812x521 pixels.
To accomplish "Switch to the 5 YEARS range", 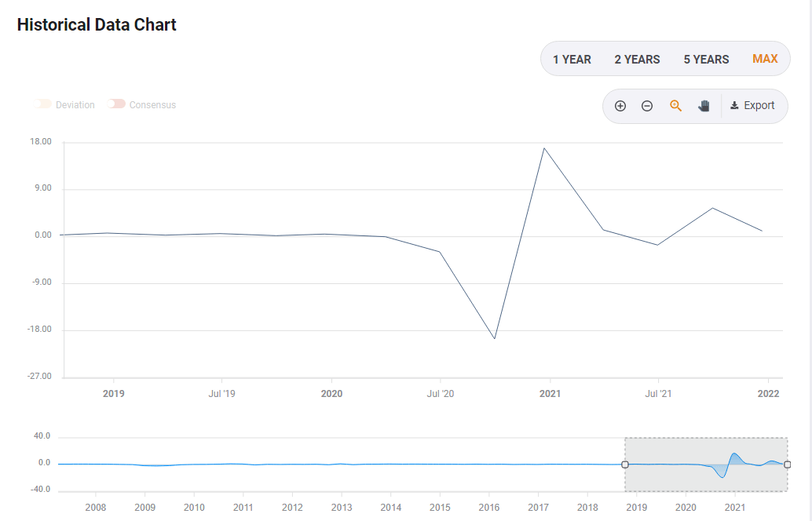I will (706, 60).
